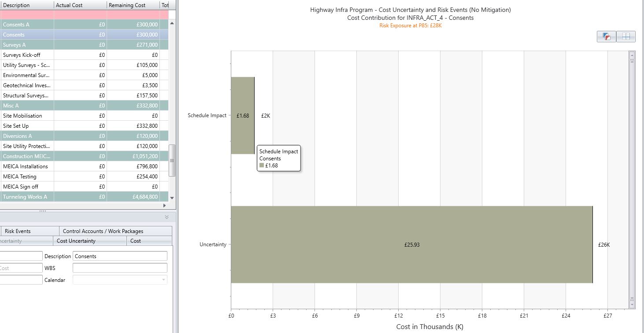Select the Tunneling Works A row
Viewport: 644px width, 333px height.
pyautogui.click(x=26, y=196)
